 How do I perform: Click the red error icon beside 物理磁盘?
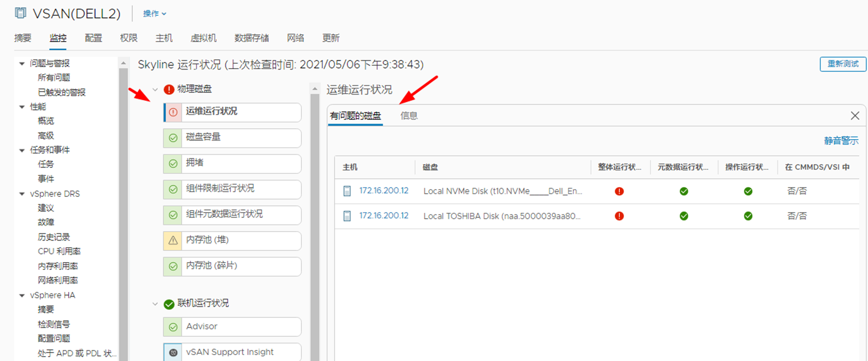169,89
